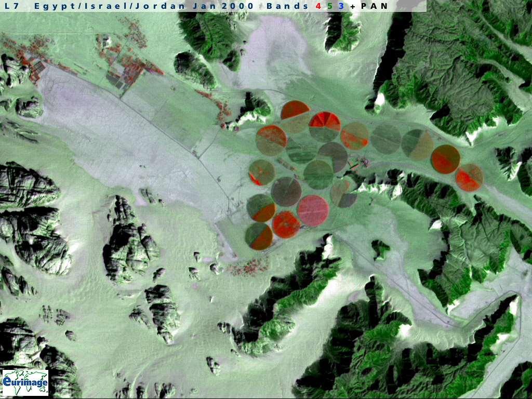Click the "L7" label in the header

(11, 6)
